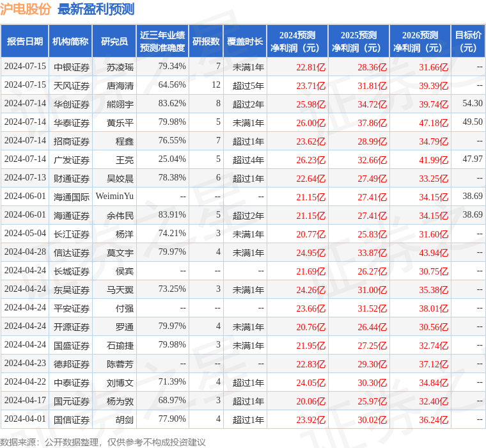Click coverage duration 超过5年

[248, 86]
